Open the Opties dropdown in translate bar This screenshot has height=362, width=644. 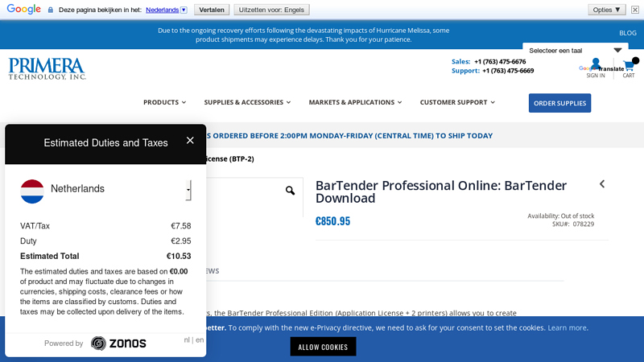[x=607, y=10]
